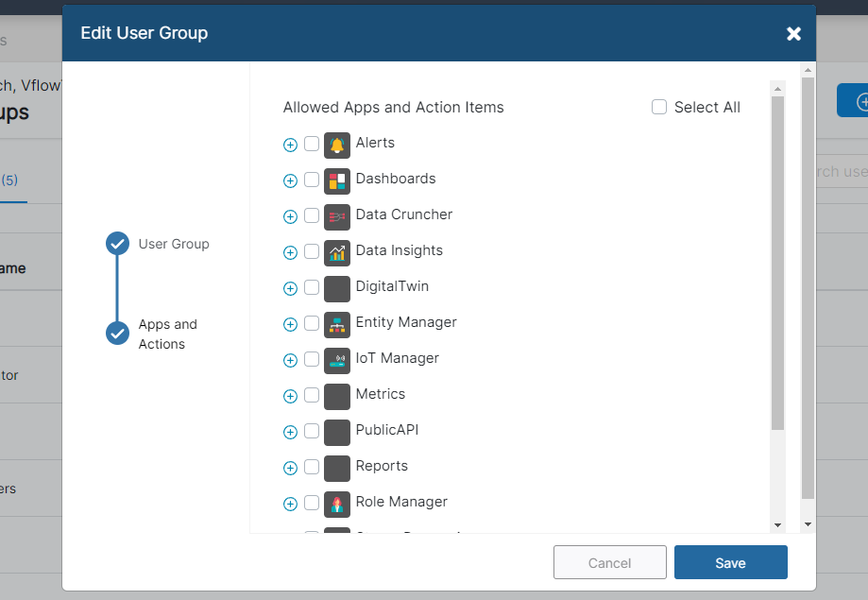Screen dimensions: 868x600
Task: Click the Dashboards app icon
Action: [337, 180]
